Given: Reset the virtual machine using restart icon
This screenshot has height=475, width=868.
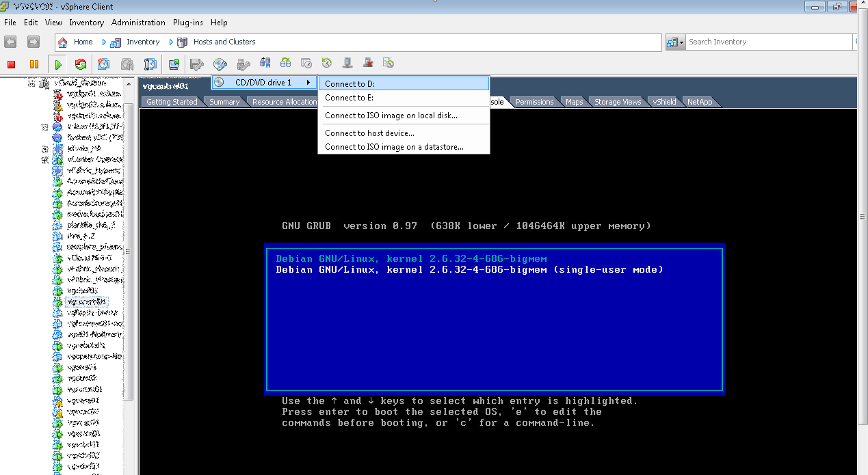Looking at the screenshot, I should (x=81, y=64).
